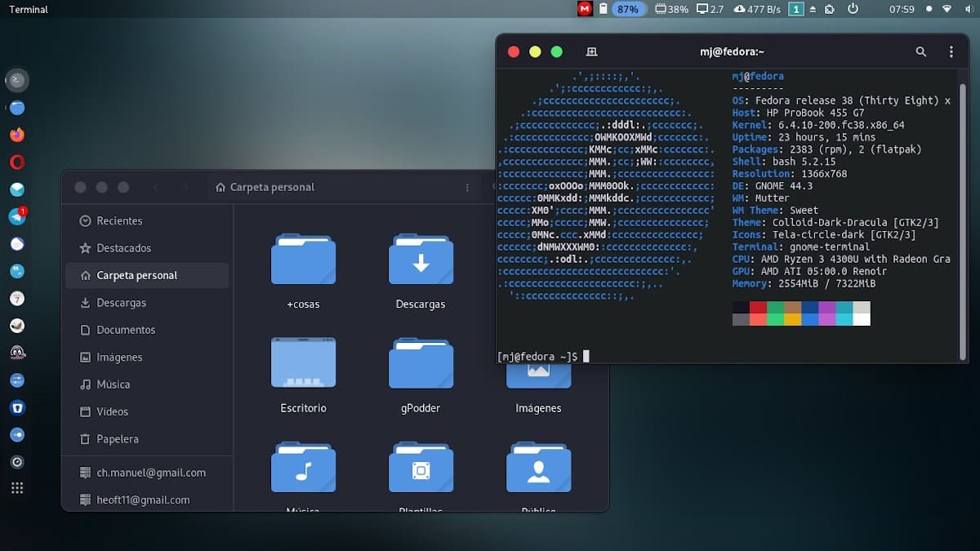Open the path bar kebab menu in Files
Image resolution: width=980 pixels, height=551 pixels.
pos(467,187)
